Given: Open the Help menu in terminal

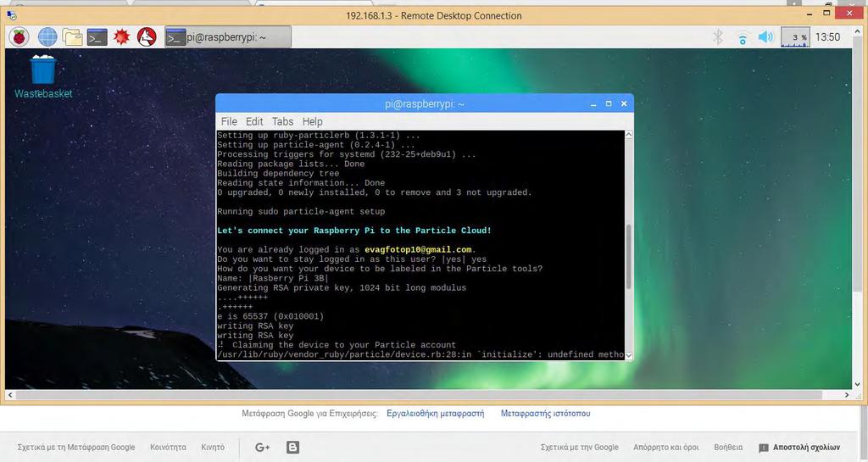Looking at the screenshot, I should tap(312, 121).
